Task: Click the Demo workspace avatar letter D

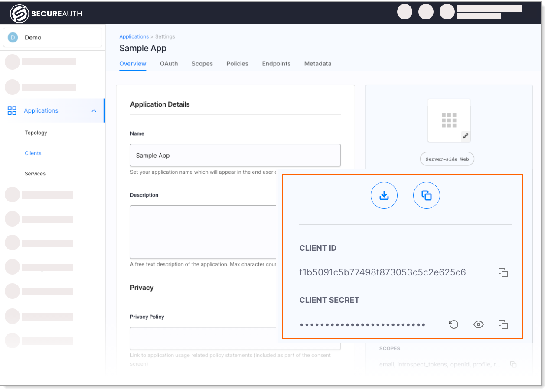Action: tap(13, 38)
